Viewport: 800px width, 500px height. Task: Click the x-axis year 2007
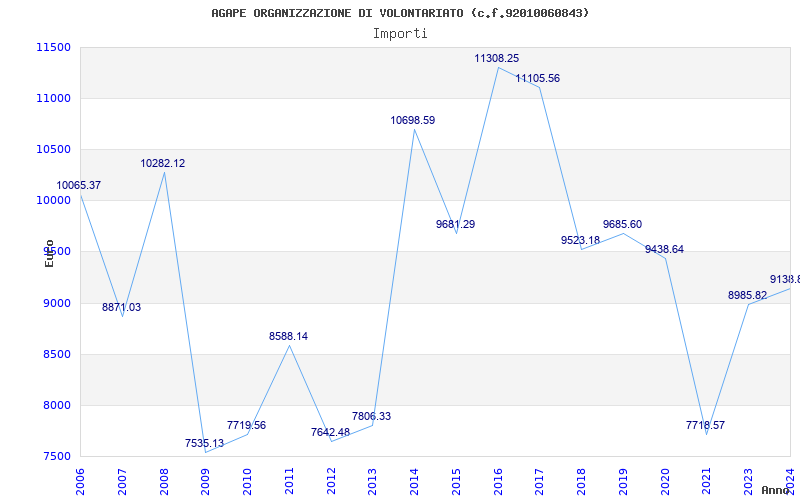click(x=122, y=482)
